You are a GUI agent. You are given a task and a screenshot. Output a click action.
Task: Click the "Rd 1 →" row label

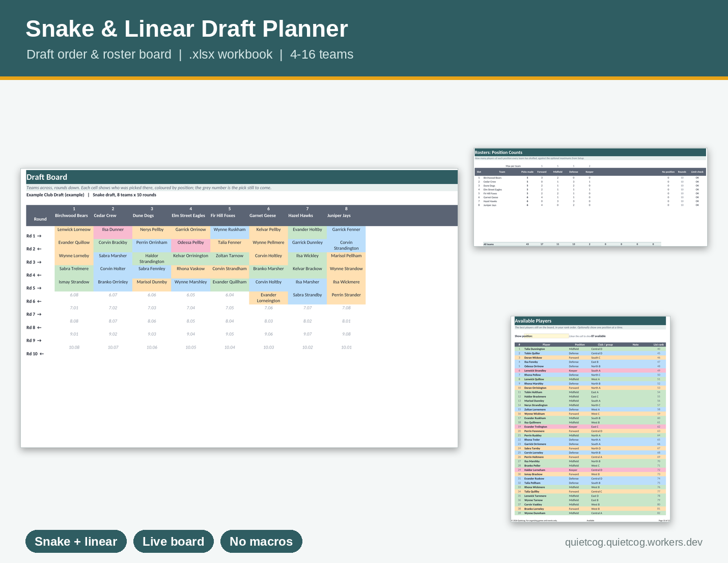[x=34, y=236]
